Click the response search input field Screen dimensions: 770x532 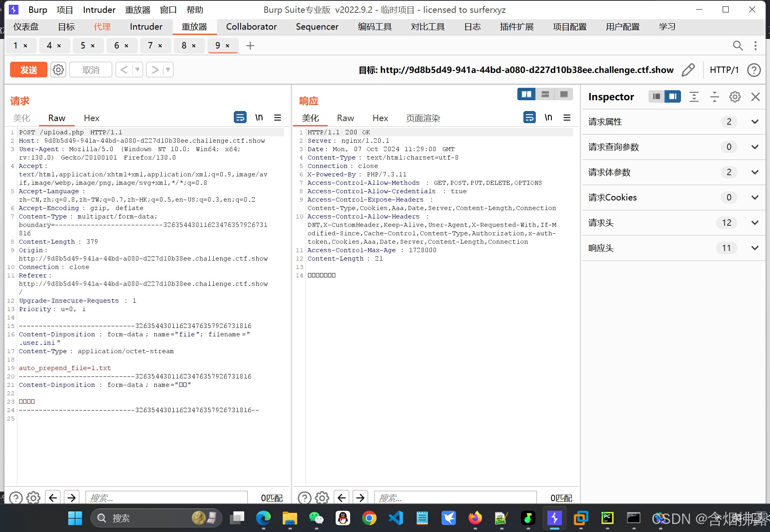coord(455,498)
